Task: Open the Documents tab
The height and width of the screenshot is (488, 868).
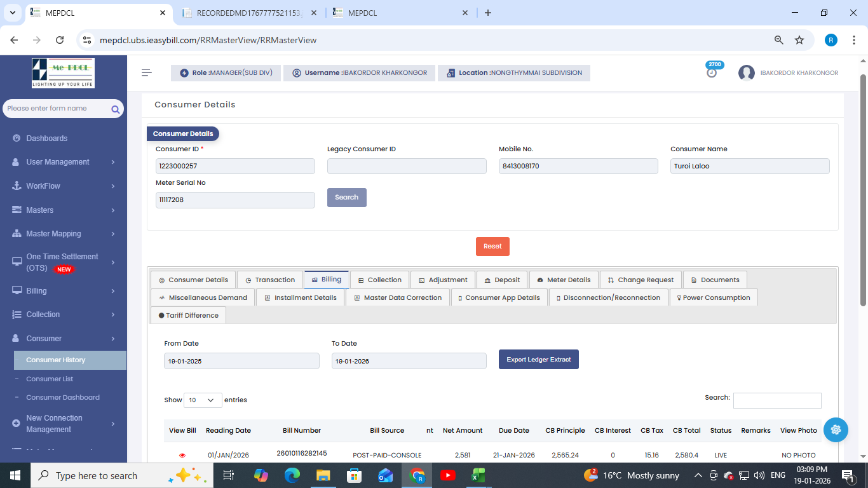Action: pyautogui.click(x=715, y=280)
